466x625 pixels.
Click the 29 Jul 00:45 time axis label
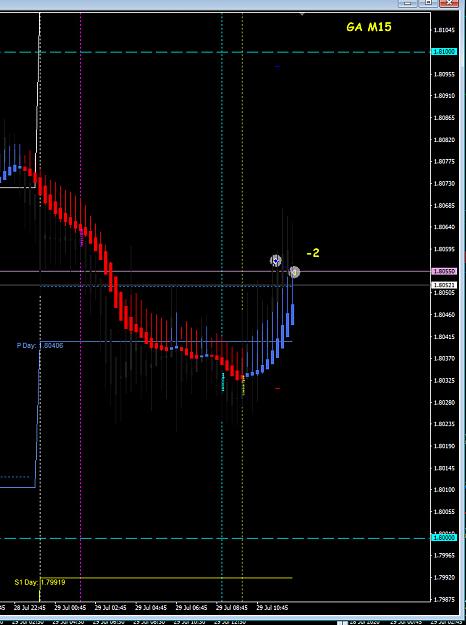click(70, 608)
